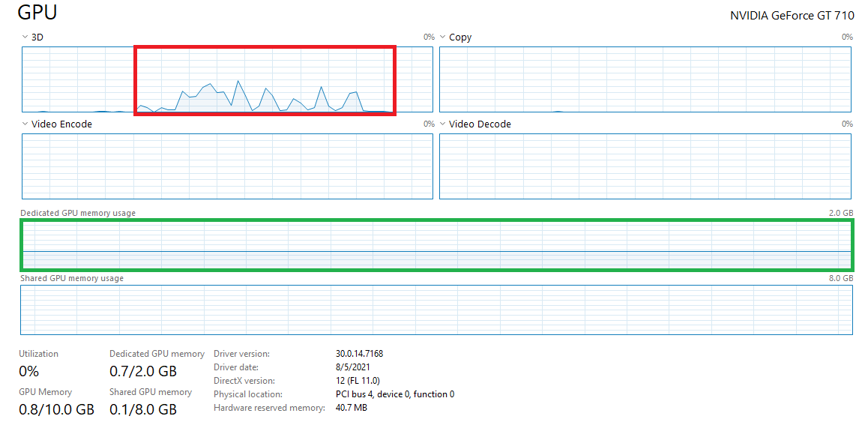Screen dimensions: 868x440
Task: Click the Utilization 0% value
Action: pyautogui.click(x=28, y=371)
